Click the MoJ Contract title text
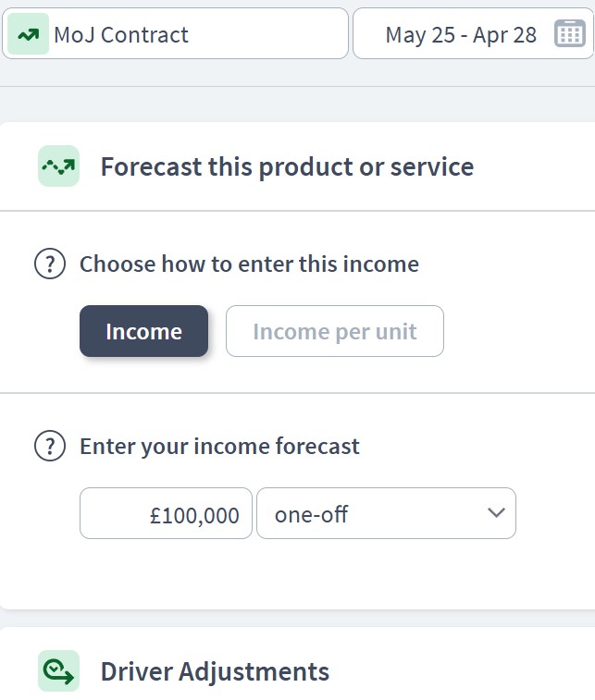This screenshot has height=700, width=595. (121, 35)
